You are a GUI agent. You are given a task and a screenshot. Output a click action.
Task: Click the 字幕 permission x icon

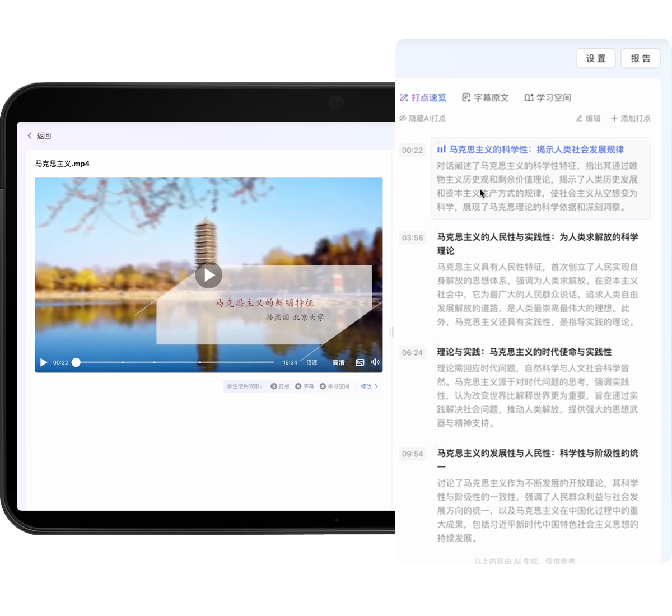(x=298, y=386)
